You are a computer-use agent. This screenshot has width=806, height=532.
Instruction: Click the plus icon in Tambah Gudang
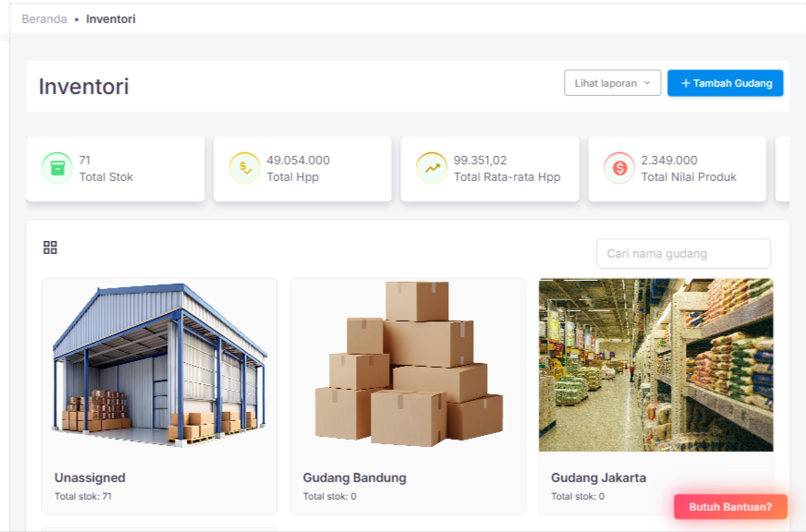tap(686, 83)
